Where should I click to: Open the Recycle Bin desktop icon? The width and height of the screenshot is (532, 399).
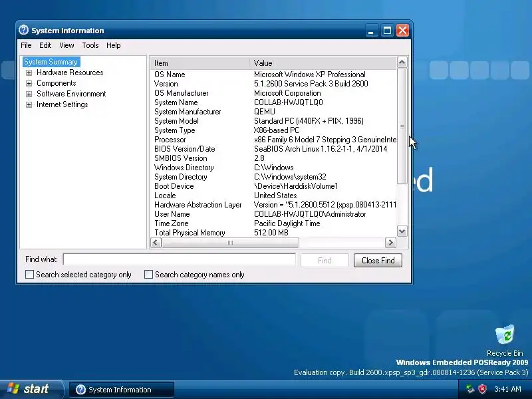pos(505,340)
